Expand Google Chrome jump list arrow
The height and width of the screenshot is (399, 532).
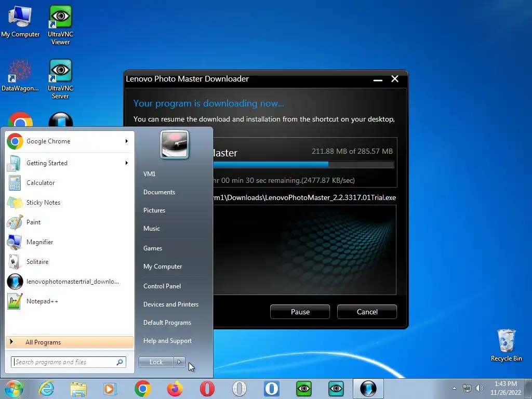pos(127,141)
